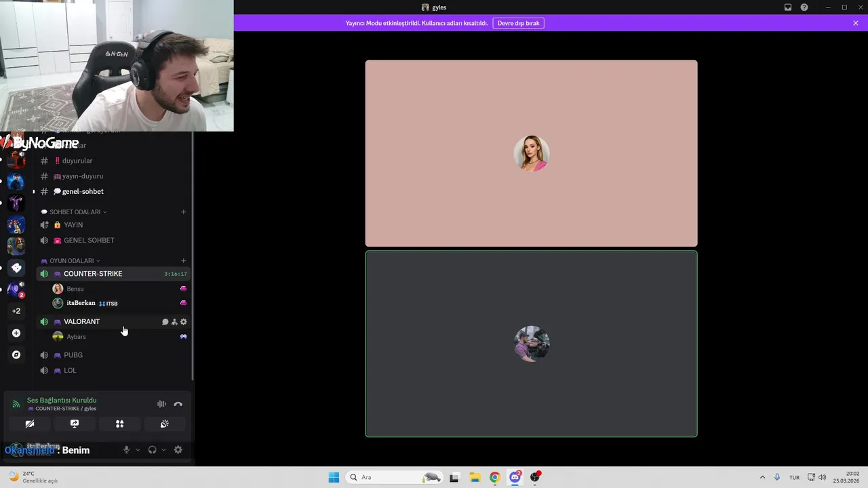
Task: Open server with red 2 notification badge
Action: pos(16,289)
